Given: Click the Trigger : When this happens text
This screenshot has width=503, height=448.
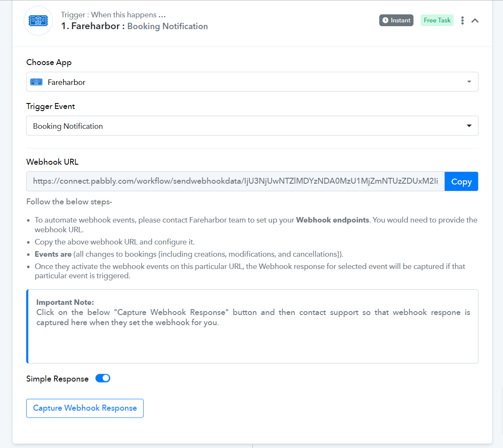Looking at the screenshot, I should coord(113,15).
